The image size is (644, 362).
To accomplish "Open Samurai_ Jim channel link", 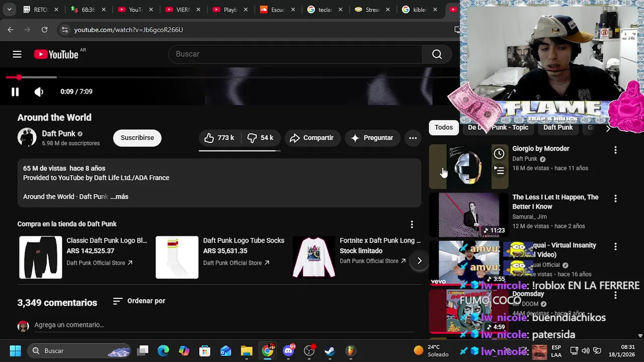I will pos(529,217).
